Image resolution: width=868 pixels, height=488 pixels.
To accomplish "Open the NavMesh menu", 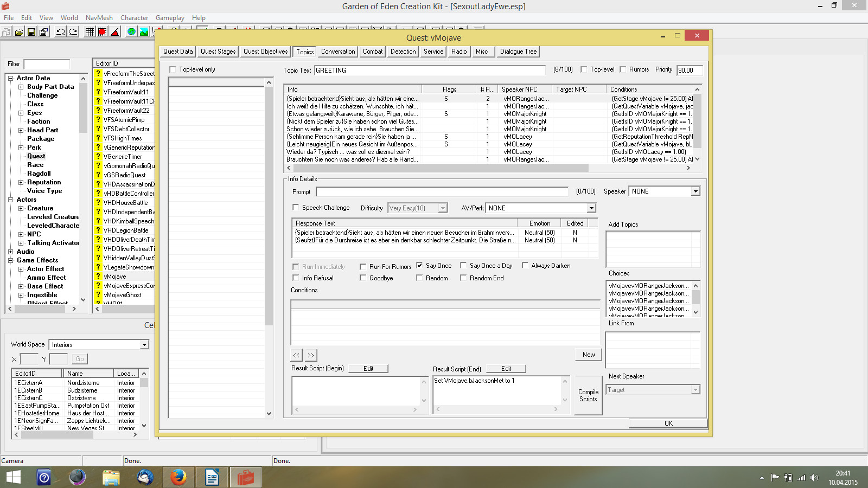I will coord(99,18).
